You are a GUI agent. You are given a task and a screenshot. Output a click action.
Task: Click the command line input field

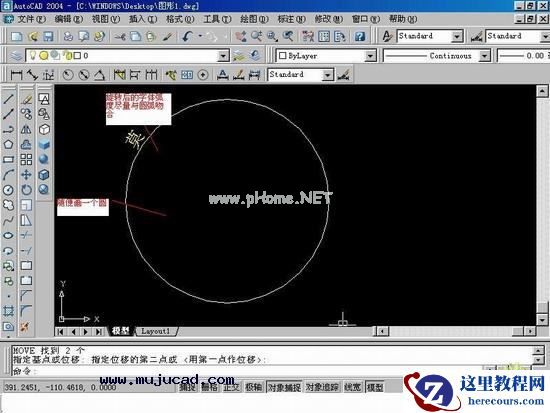270,371
